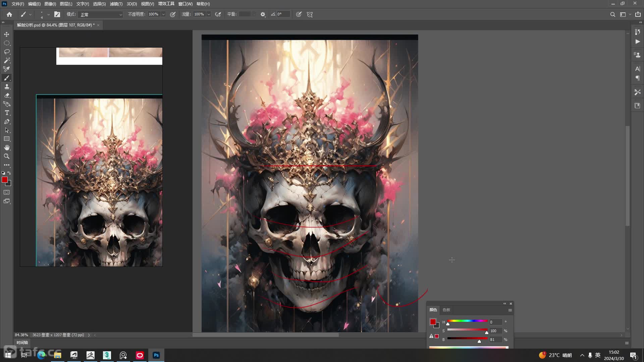Open the 时间轴 timeline panel tab
The width and height of the screenshot is (644, 362).
22,343
